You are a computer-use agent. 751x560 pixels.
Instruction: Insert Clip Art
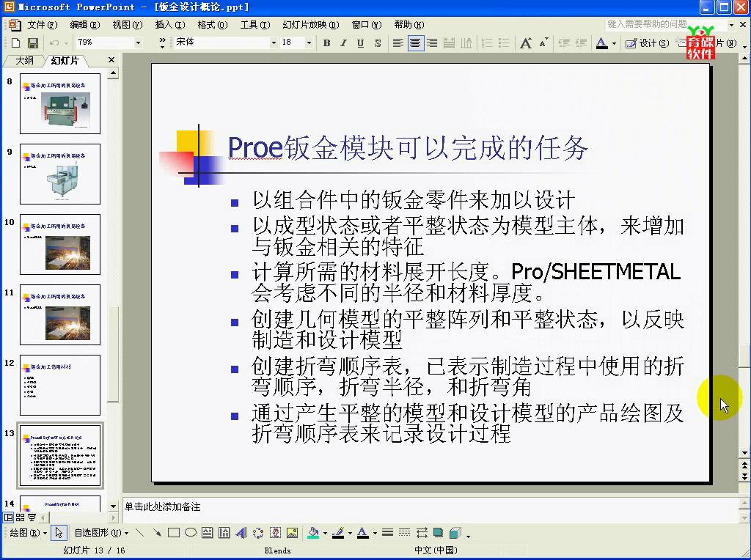pos(276,533)
